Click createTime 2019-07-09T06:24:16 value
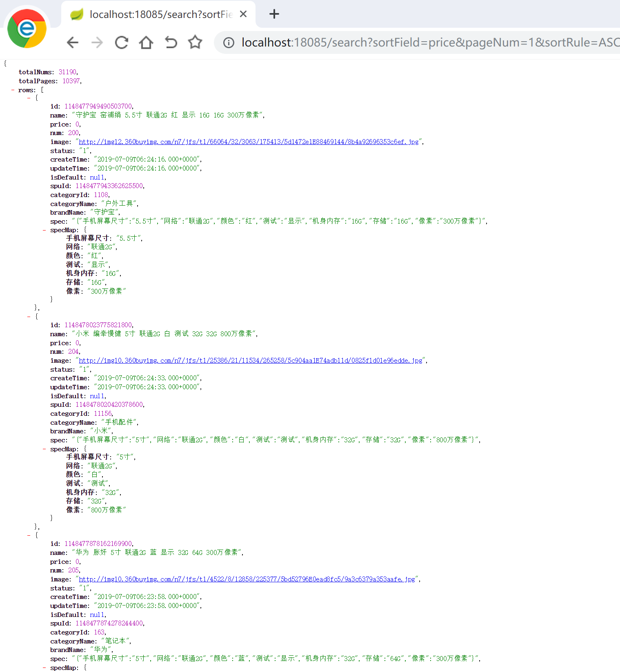Image resolution: width=620 pixels, height=672 pixels. (147, 160)
